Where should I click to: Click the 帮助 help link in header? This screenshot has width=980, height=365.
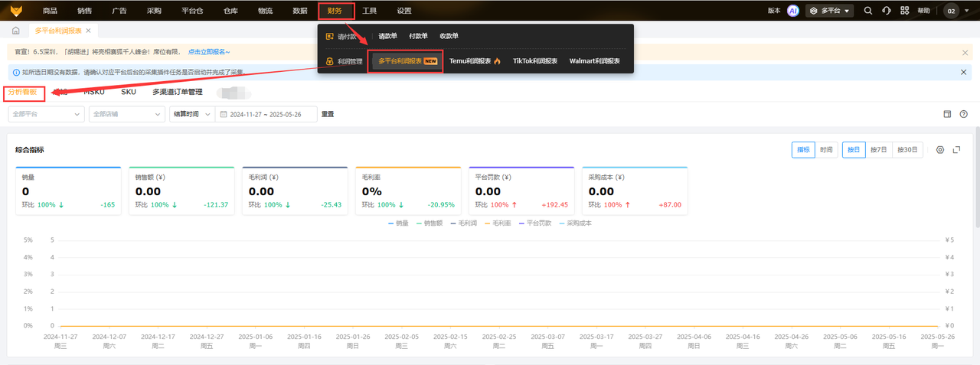[924, 11]
